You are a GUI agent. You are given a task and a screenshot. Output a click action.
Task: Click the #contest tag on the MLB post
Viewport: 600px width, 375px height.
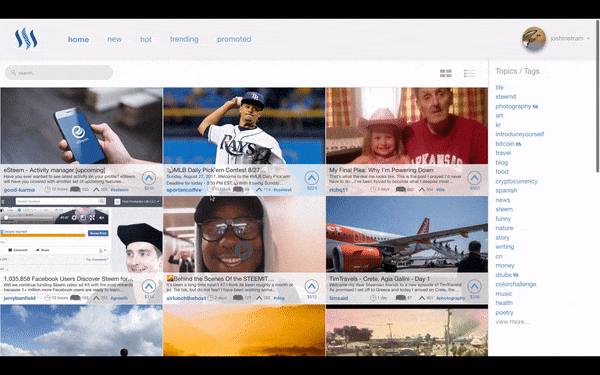pos(282,190)
